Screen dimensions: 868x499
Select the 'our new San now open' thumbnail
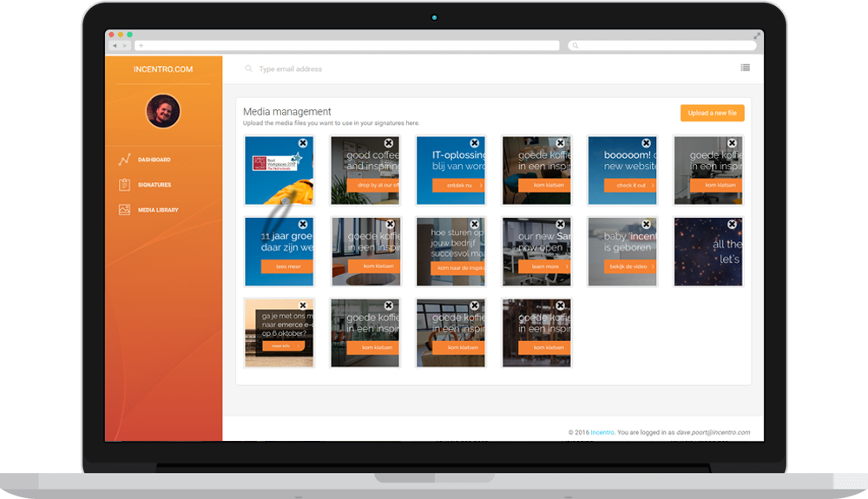coord(536,252)
